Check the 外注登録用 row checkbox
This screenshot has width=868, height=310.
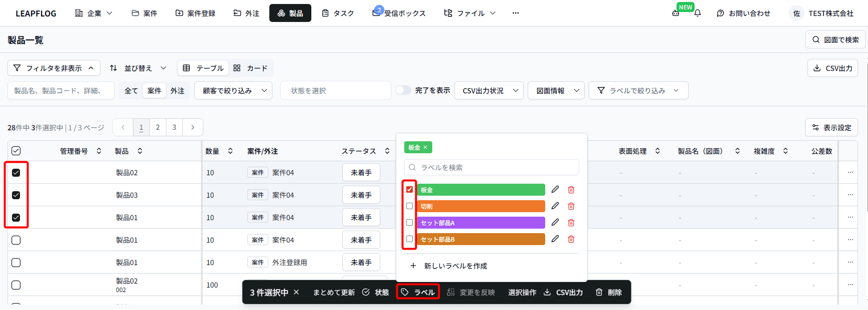coord(16,263)
